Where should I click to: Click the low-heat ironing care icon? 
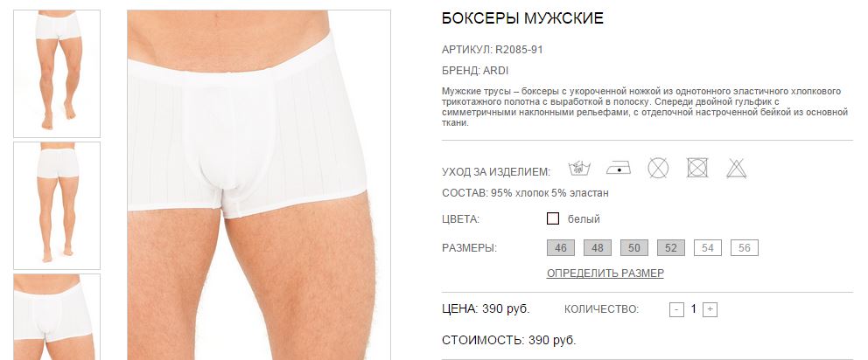click(x=619, y=168)
